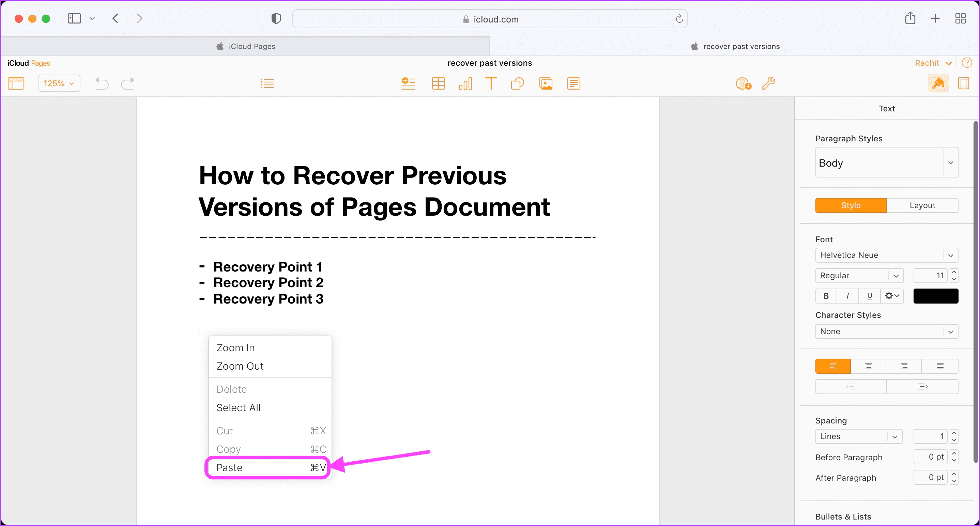Click the privacy shield icon
The height and width of the screenshot is (526, 980).
(276, 18)
